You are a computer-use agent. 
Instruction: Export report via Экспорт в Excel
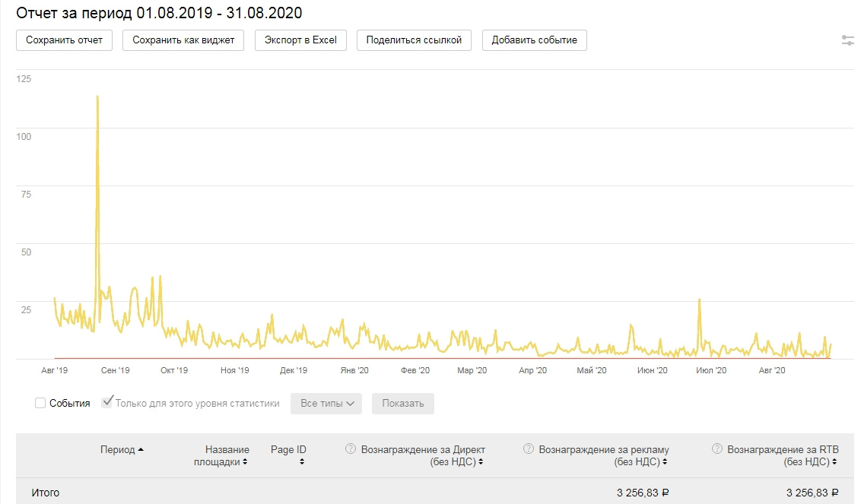300,40
